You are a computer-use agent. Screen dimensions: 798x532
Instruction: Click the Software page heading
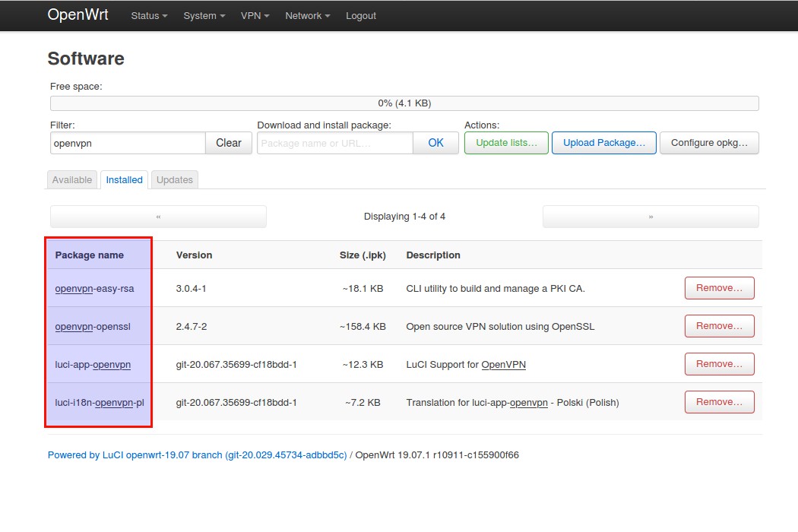pyautogui.click(x=86, y=59)
